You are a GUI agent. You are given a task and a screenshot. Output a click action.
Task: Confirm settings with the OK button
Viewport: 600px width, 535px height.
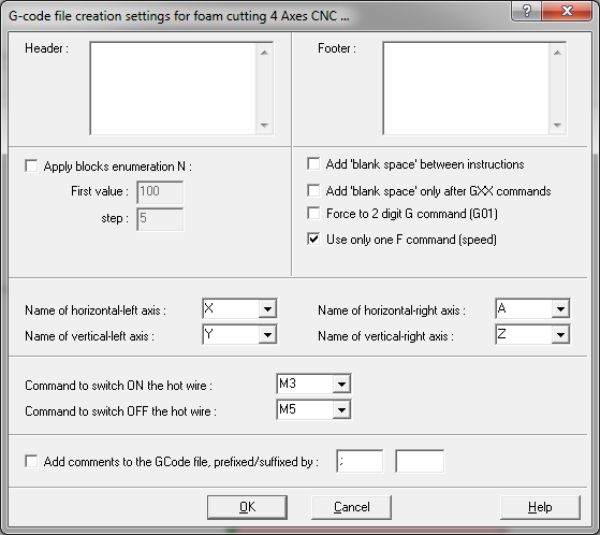coord(247,507)
